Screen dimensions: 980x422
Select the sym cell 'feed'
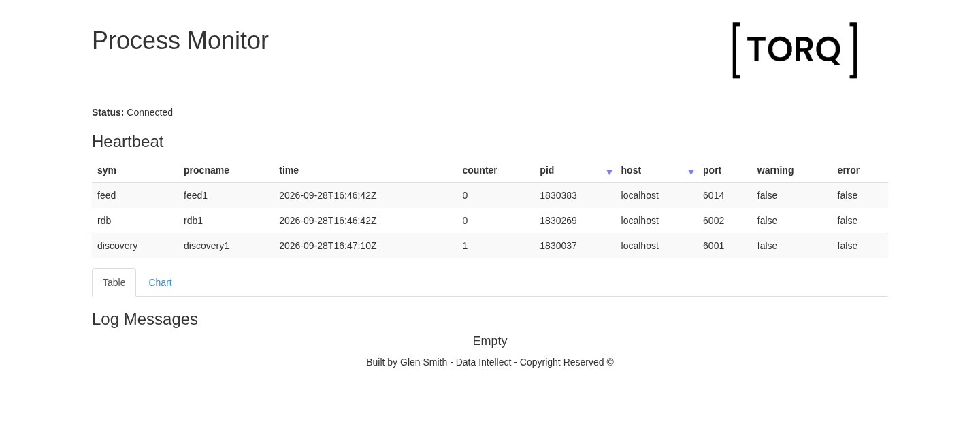pyautogui.click(x=106, y=195)
